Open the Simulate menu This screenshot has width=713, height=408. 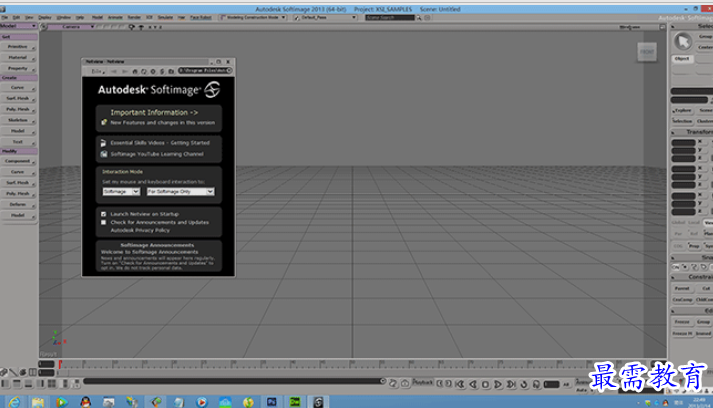tap(165, 17)
